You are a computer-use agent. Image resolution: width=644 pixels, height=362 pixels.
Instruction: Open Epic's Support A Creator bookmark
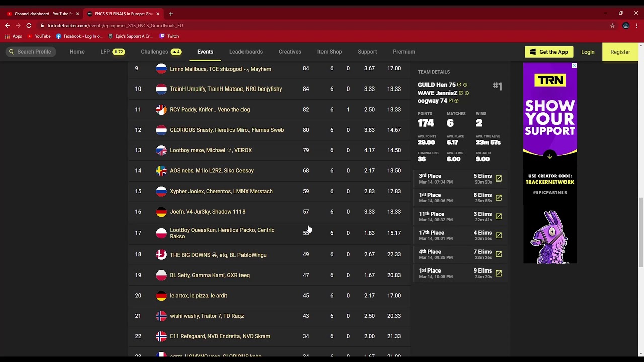[x=130, y=36]
